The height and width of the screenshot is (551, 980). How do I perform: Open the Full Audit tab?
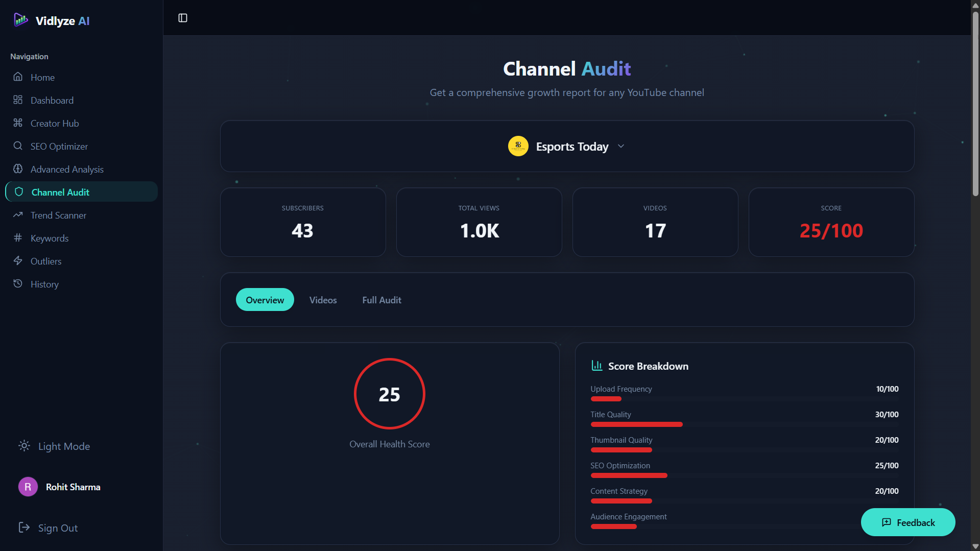click(381, 300)
